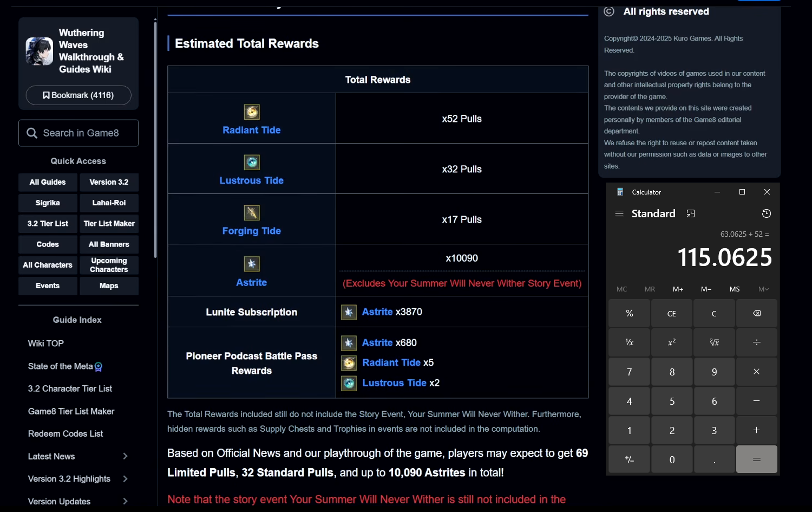Open the 3.2 Character Tier List link
This screenshot has height=512, width=812.
[x=70, y=389]
